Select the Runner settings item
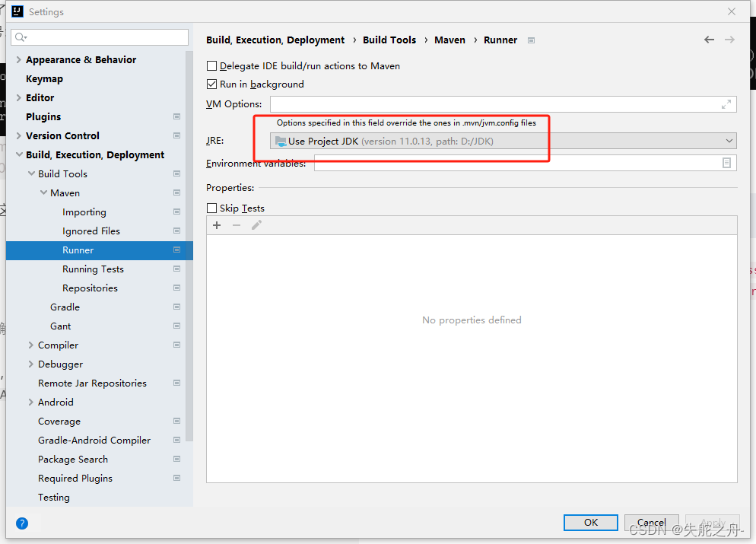 [100, 250]
